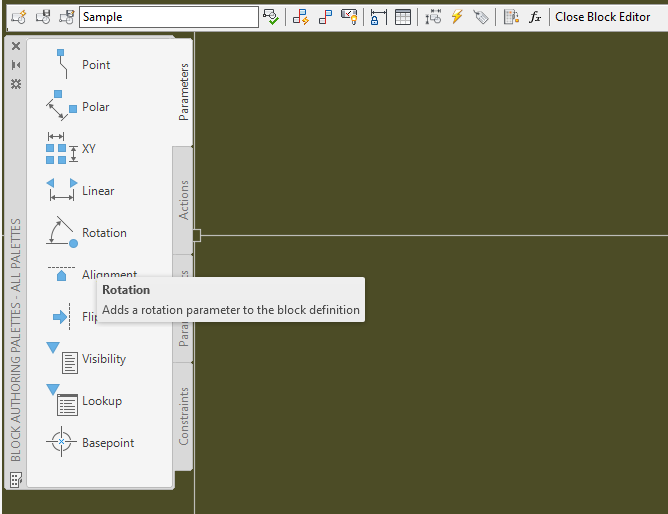Click the Define Attribute tag icon
This screenshot has height=514, width=668.
click(481, 17)
